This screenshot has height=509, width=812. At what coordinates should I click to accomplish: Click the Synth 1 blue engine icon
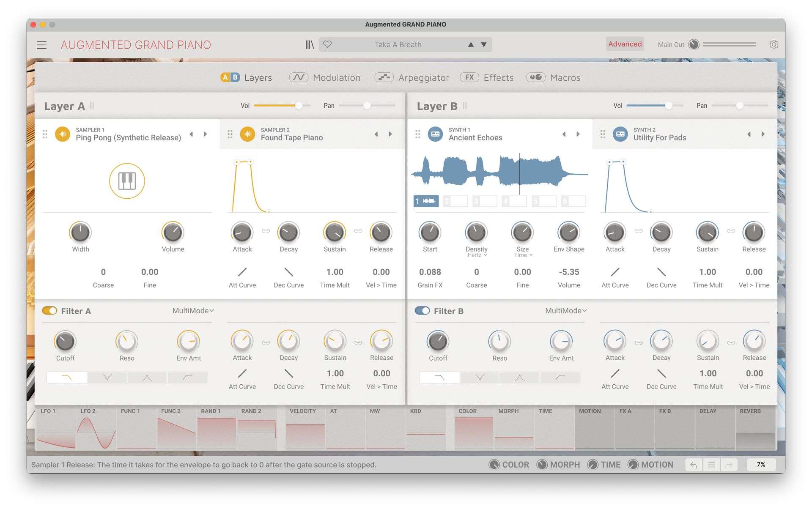coord(435,134)
